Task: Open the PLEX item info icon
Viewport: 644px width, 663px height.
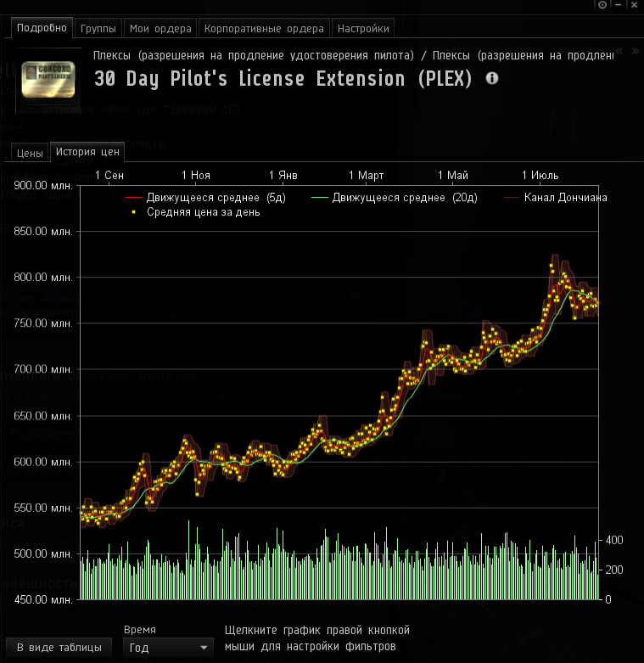Action: click(x=492, y=78)
